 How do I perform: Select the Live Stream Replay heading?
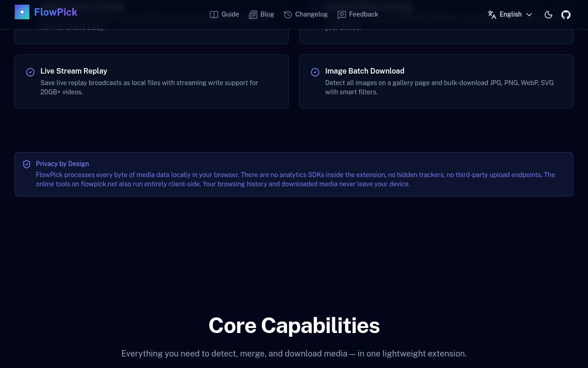(73, 71)
